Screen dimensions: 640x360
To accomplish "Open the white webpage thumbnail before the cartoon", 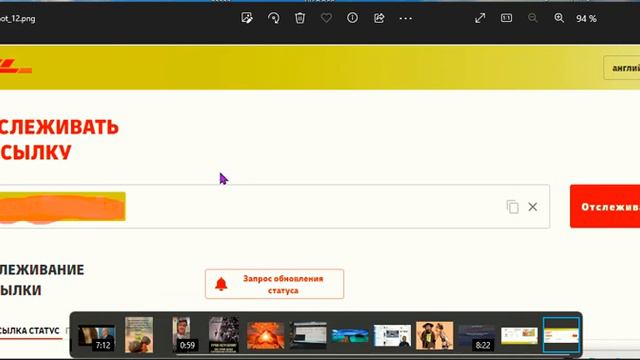I will pyautogui.click(x=392, y=336).
